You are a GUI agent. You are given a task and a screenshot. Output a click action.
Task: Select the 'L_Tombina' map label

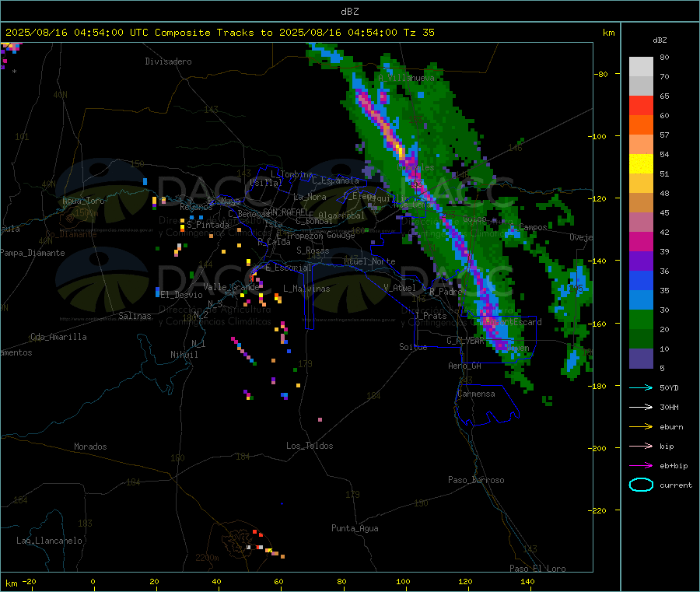pyautogui.click(x=292, y=174)
